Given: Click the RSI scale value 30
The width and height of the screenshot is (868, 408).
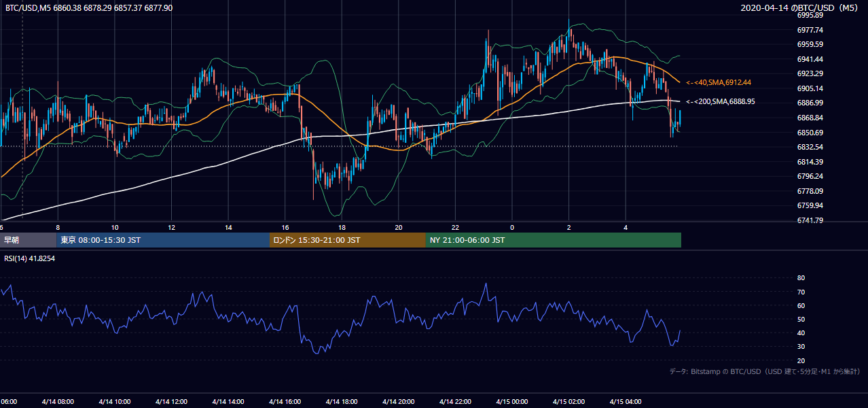Looking at the screenshot, I should point(801,347).
